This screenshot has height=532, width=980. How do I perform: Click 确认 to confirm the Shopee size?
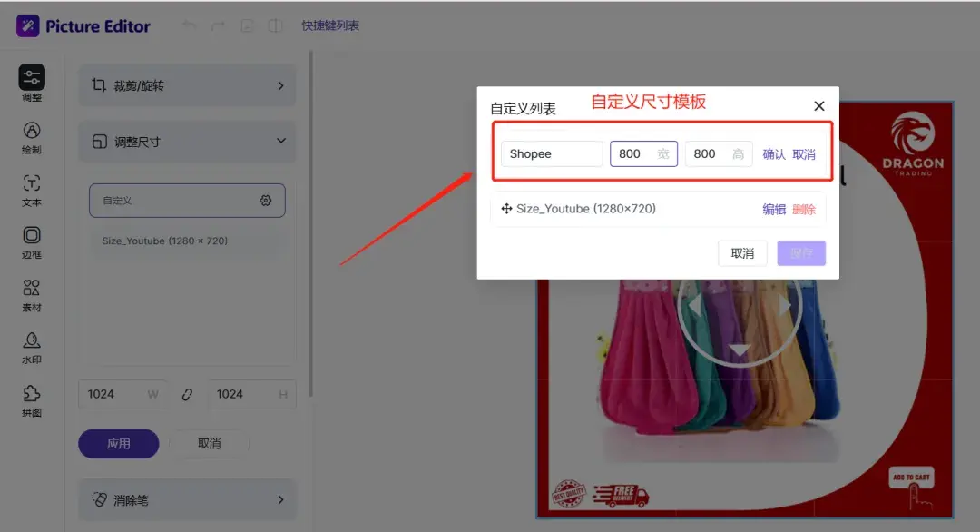point(774,154)
